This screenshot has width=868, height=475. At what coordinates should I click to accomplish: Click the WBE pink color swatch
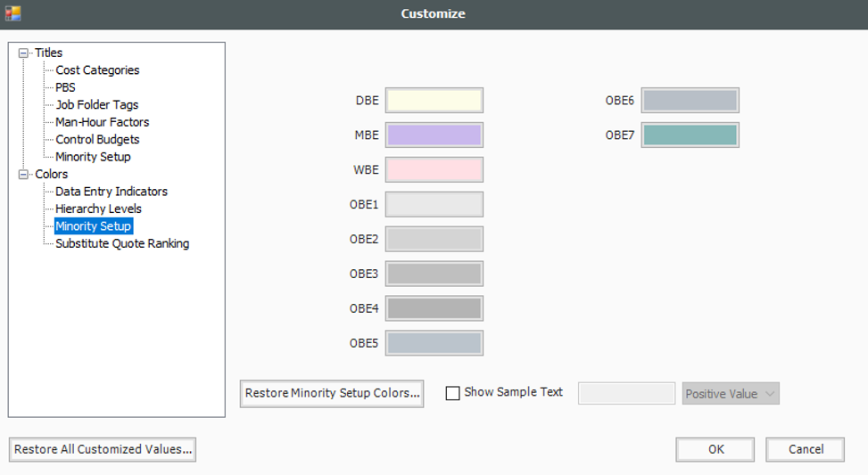434,169
